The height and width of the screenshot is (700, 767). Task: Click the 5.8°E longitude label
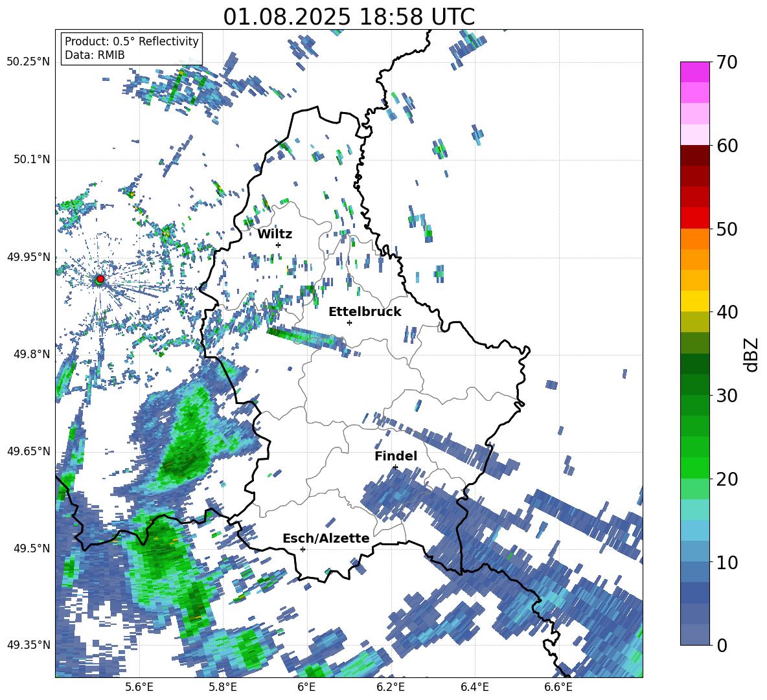[223, 687]
